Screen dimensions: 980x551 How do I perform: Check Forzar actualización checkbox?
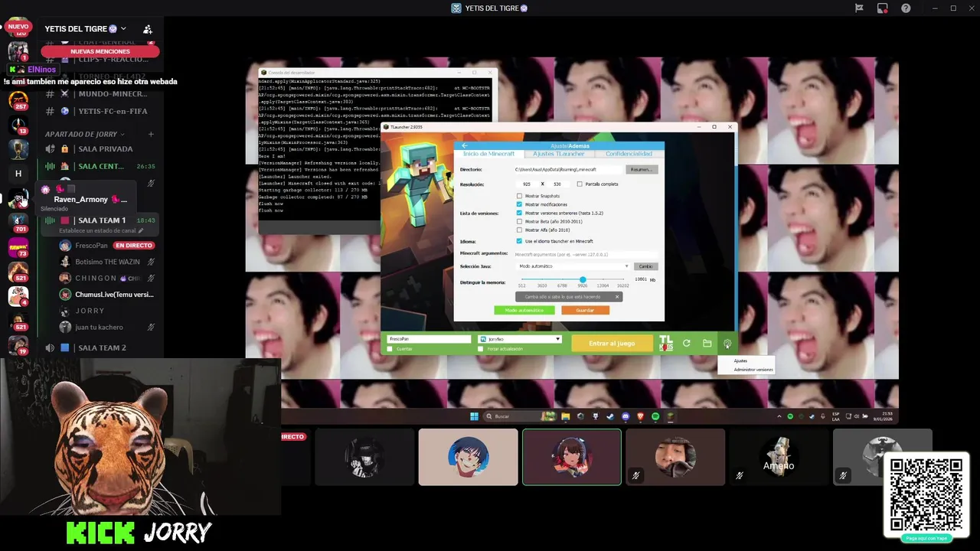tap(481, 349)
